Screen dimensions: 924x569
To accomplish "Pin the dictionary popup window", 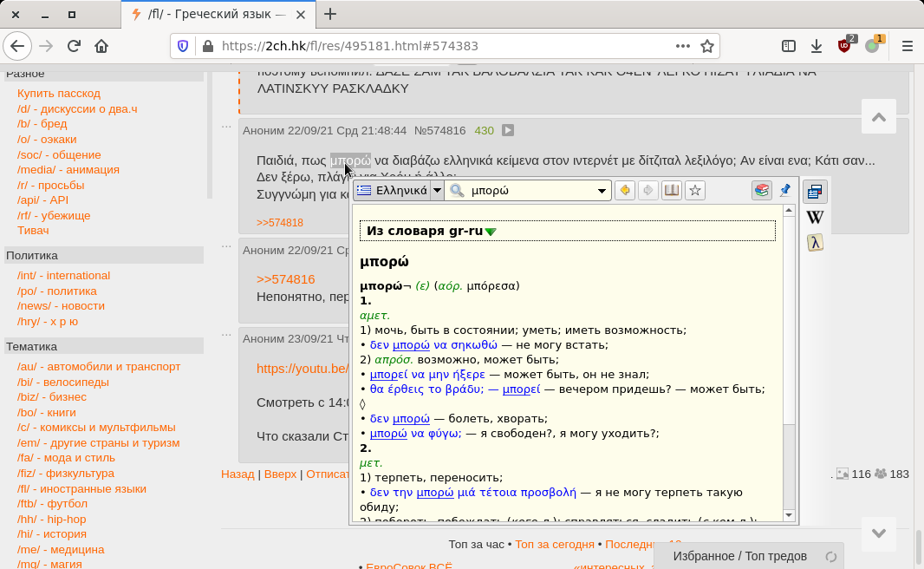I will (785, 191).
